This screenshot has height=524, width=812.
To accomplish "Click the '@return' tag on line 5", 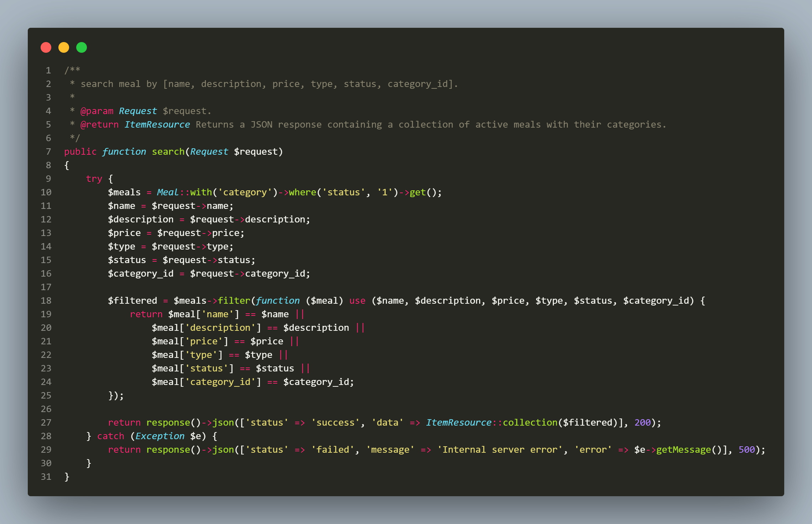I will point(100,125).
